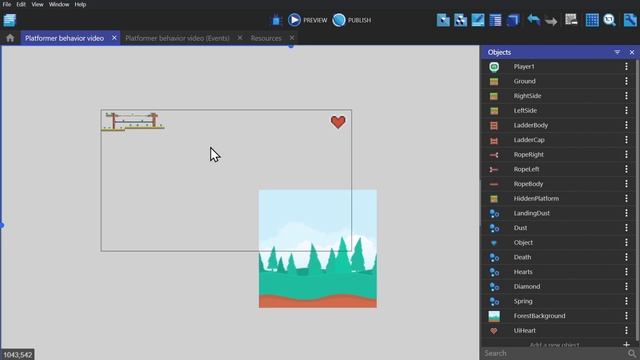This screenshot has height=360, width=640.
Task: Open the three-dot menu for Player1
Action: pyautogui.click(x=626, y=67)
